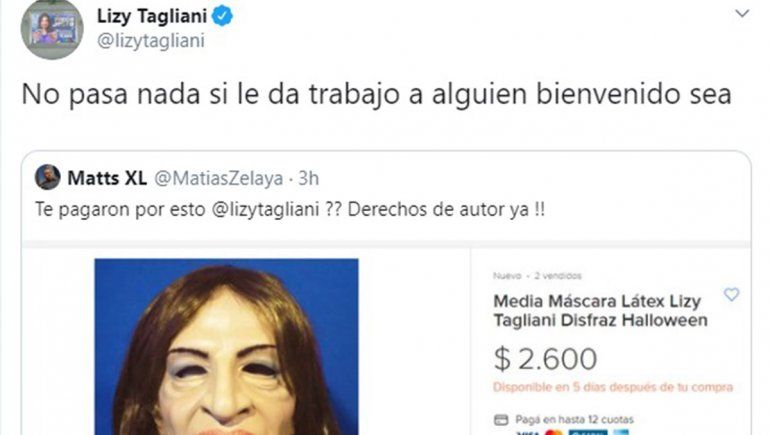Screen dimensions: 770x435
Task: Toggle the favorite heart on the listing
Action: pos(731,295)
